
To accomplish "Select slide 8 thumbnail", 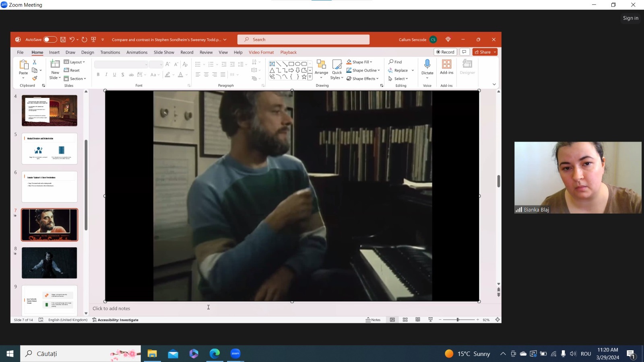I will (x=50, y=263).
